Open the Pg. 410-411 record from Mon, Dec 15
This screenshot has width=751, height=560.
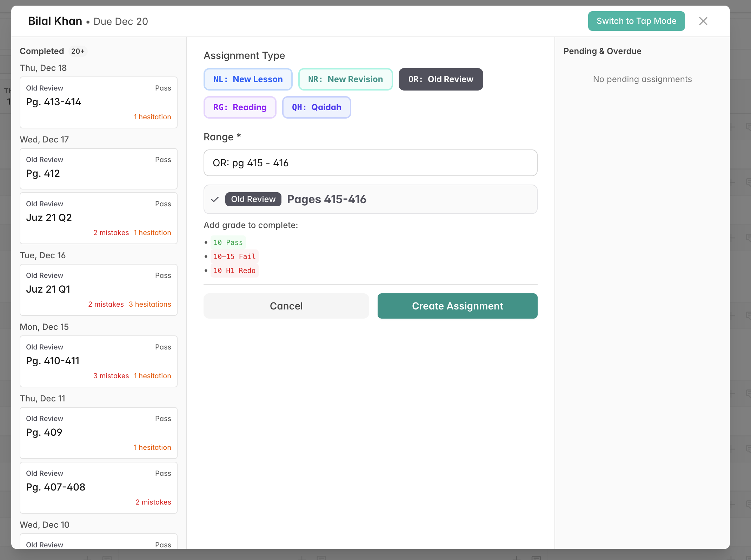click(99, 361)
